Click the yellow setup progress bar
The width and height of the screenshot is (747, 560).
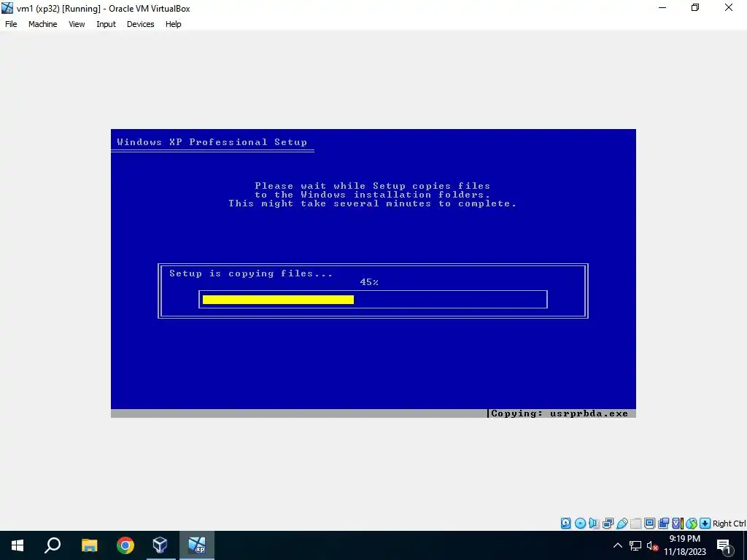tap(278, 300)
